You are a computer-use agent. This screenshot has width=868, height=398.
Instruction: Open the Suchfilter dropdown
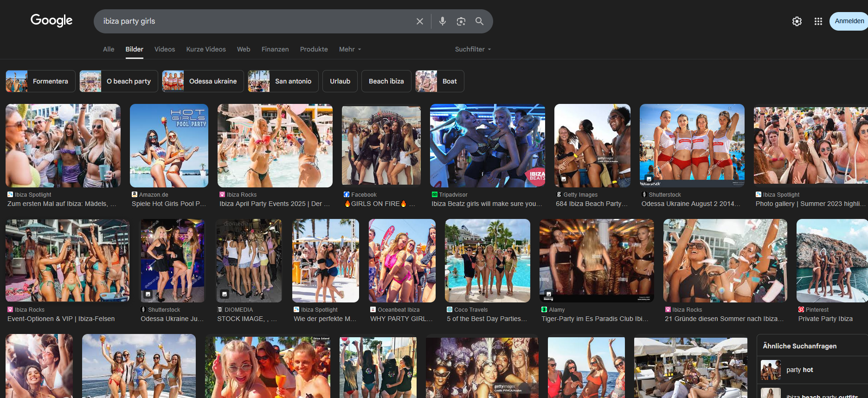coord(473,49)
